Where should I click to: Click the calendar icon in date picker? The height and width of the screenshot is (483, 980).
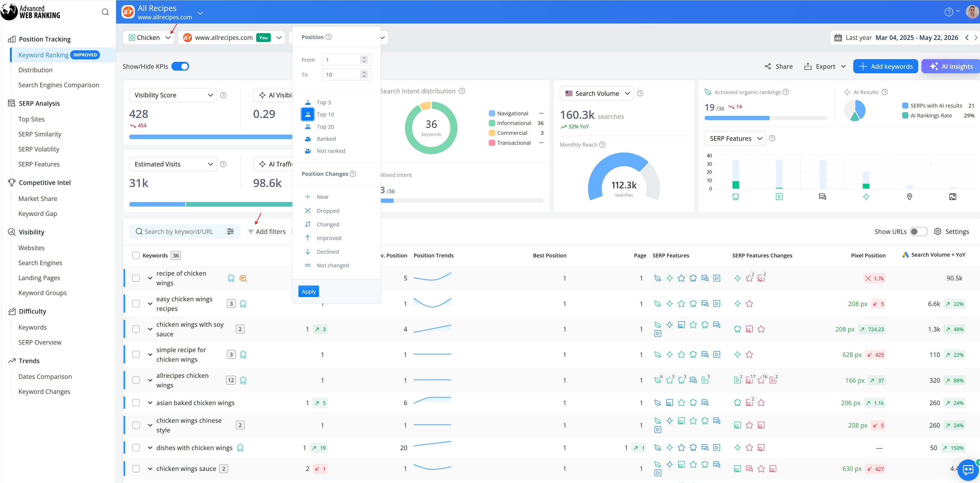pyautogui.click(x=838, y=38)
